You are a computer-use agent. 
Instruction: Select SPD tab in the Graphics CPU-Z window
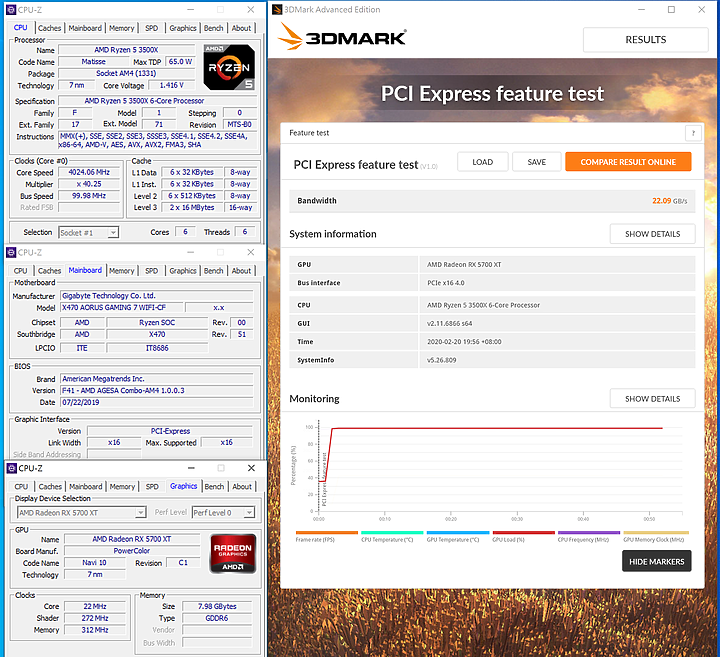click(x=152, y=487)
